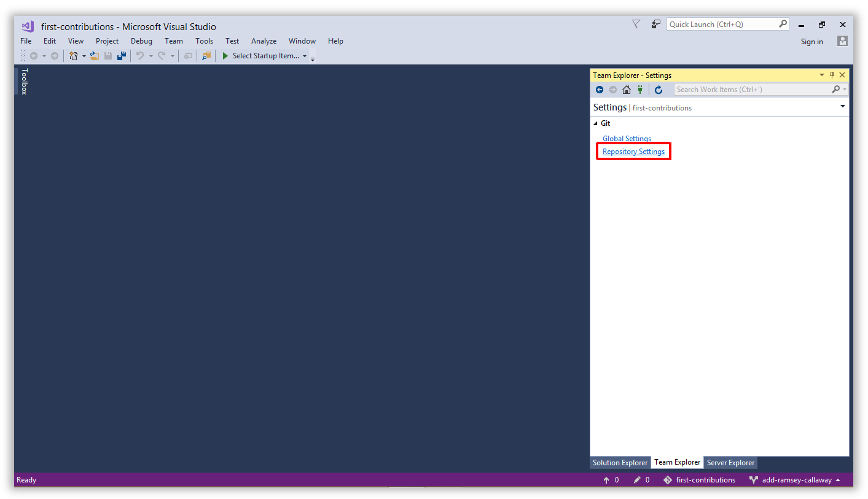The height and width of the screenshot is (499, 868).
Task: Click the Visual Studio logo icon
Action: click(x=27, y=26)
